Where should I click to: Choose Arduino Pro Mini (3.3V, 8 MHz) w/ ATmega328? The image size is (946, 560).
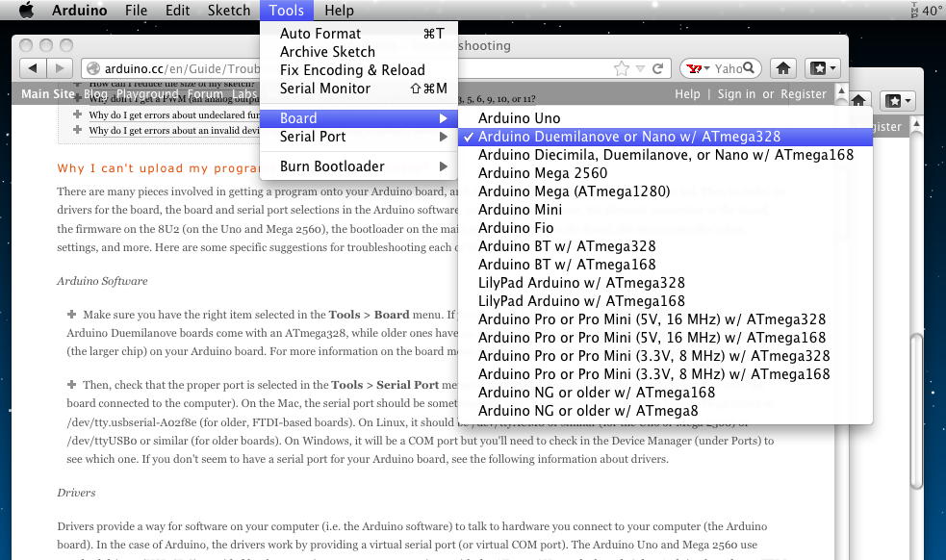click(665, 355)
